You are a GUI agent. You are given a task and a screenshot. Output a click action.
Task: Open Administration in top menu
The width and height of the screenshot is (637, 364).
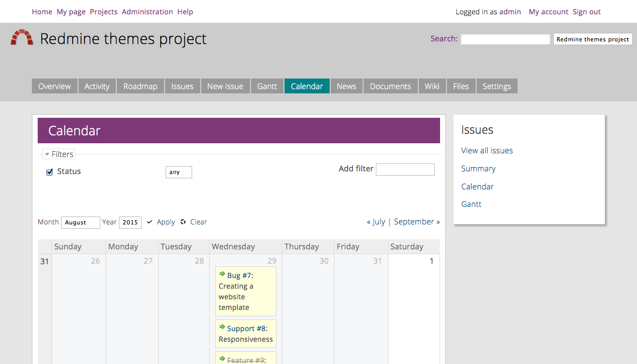(x=148, y=12)
